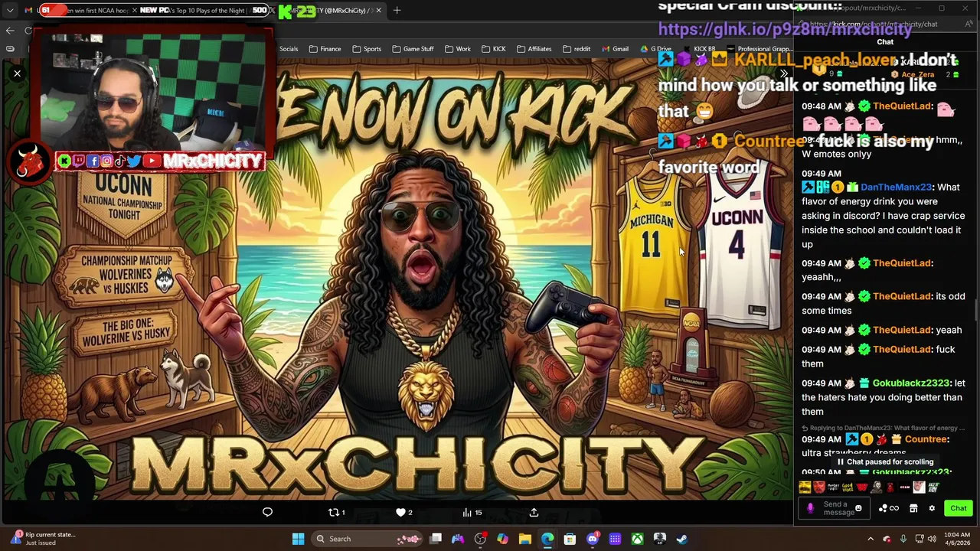Click the green Chat send button
The width and height of the screenshot is (980, 551).
point(959,508)
